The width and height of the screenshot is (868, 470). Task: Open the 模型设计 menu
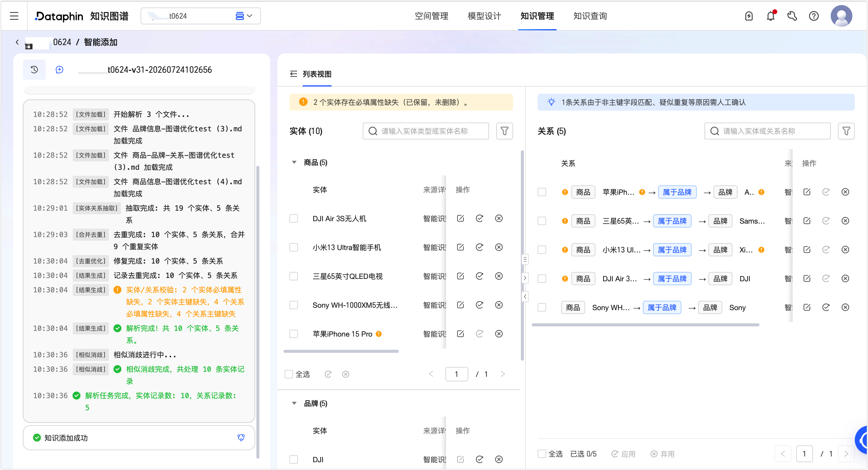click(484, 16)
